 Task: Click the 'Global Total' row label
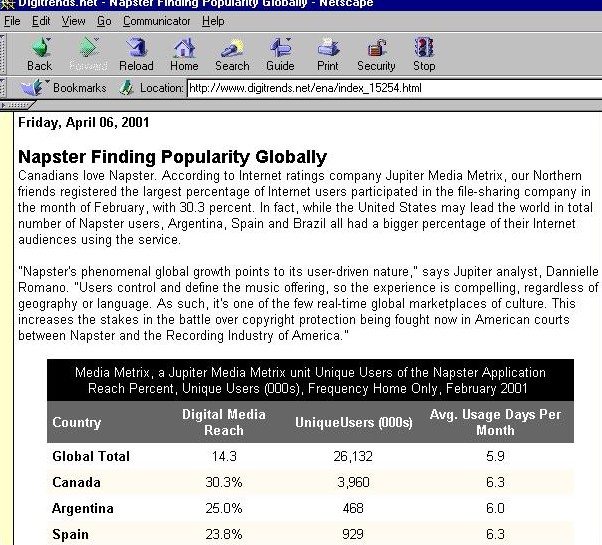point(91,456)
